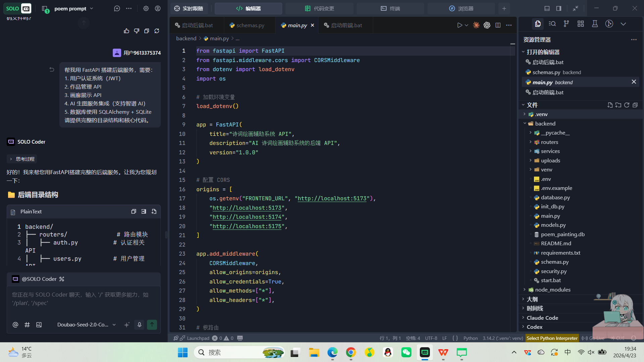Open the source control panel icon

pos(566,24)
